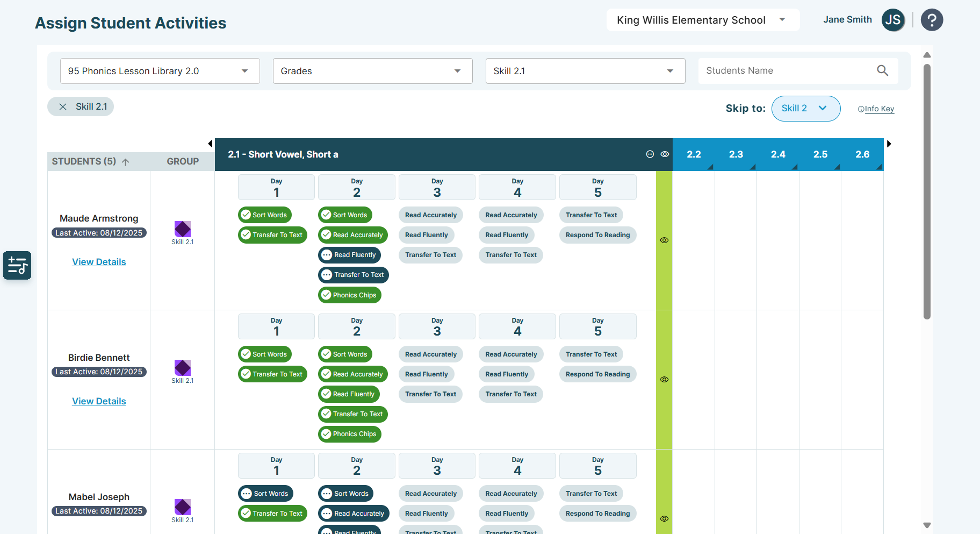Click the JS user avatar
Image resolution: width=980 pixels, height=534 pixels.
893,20
